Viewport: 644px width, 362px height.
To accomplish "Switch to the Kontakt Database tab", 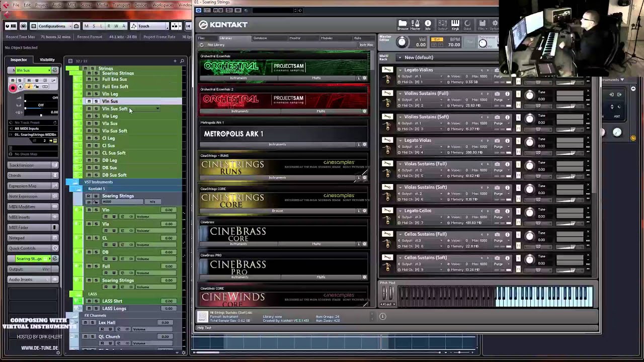I will pos(260,38).
